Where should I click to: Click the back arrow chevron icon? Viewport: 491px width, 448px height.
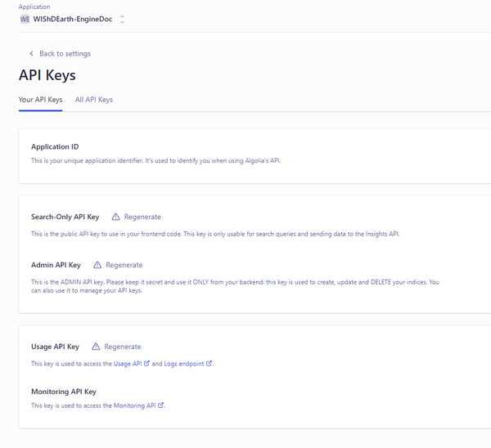(31, 53)
